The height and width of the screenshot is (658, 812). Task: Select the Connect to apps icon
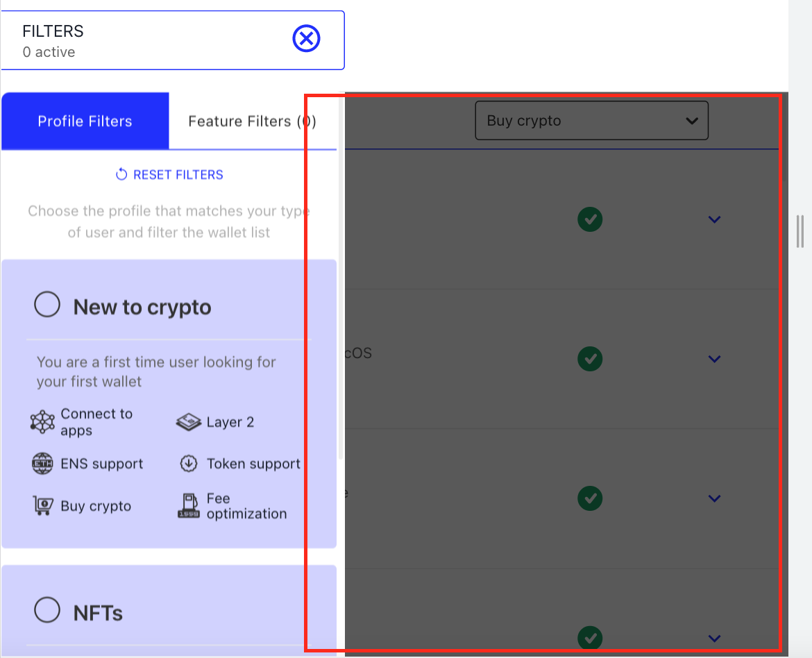tap(42, 421)
